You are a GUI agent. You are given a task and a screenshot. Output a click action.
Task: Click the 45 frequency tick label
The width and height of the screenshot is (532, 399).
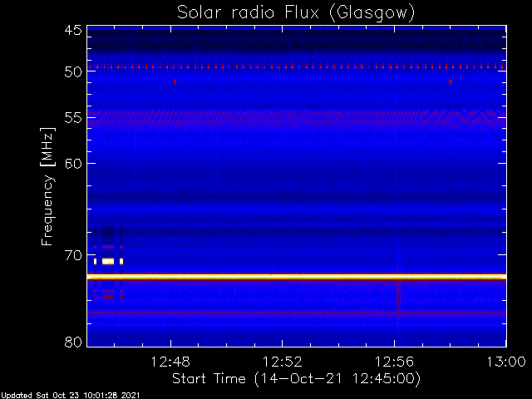pyautogui.click(x=73, y=31)
